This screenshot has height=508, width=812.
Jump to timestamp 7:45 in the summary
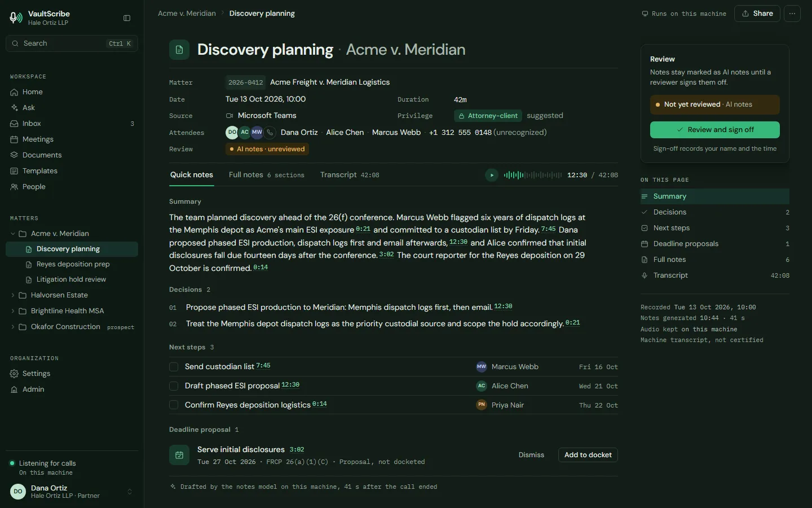coord(549,229)
